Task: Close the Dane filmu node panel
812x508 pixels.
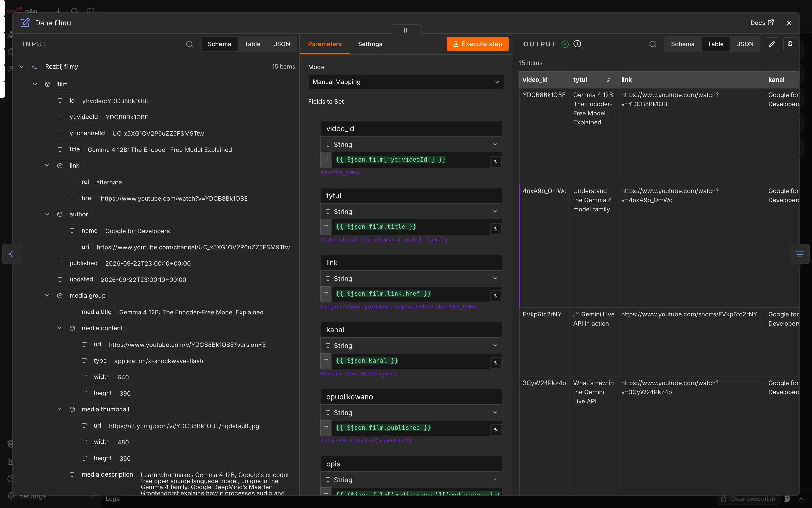Action: tap(789, 23)
